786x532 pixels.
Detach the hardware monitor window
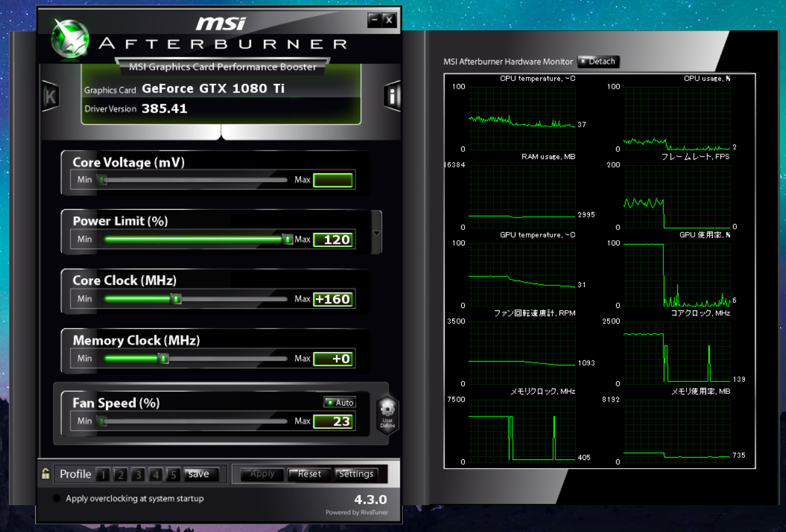(599, 61)
